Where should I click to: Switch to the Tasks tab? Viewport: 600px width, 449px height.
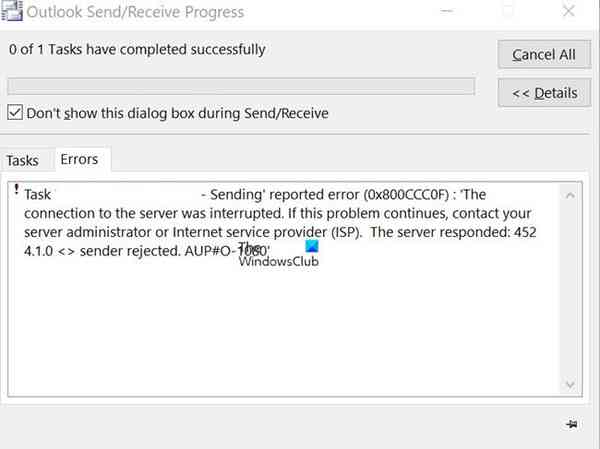click(23, 160)
